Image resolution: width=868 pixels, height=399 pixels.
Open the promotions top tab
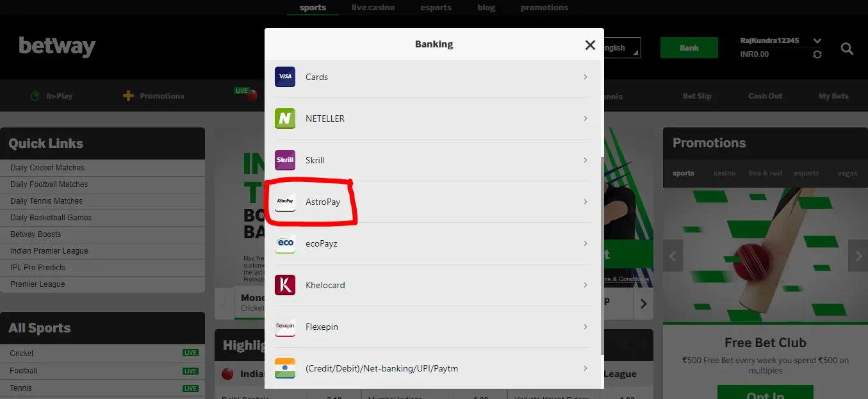coord(544,8)
